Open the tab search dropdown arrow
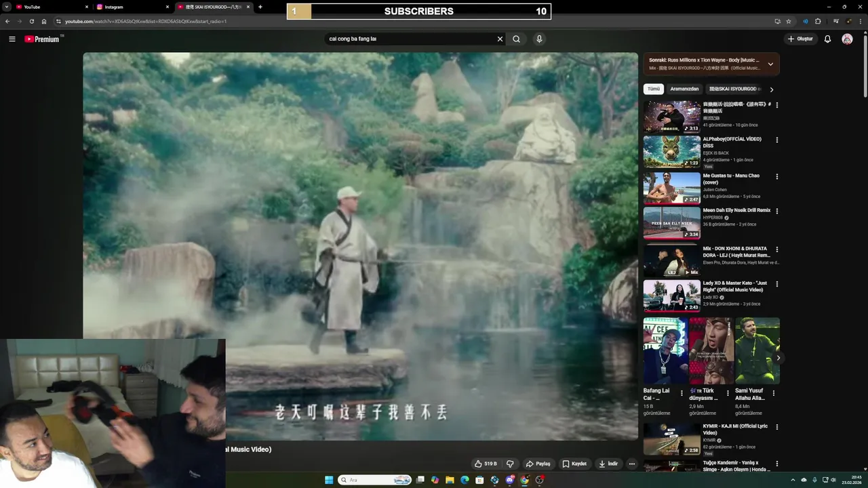Screen dimensions: 868x488 click(7, 7)
